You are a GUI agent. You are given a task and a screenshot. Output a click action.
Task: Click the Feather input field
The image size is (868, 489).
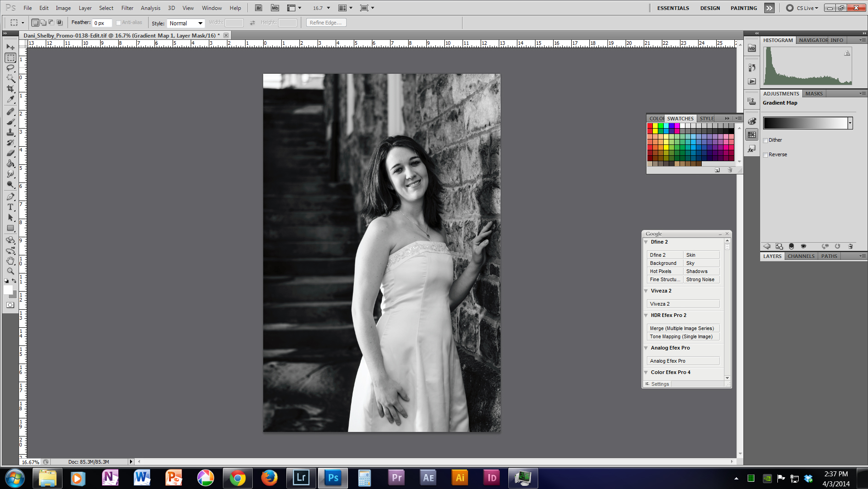101,23
